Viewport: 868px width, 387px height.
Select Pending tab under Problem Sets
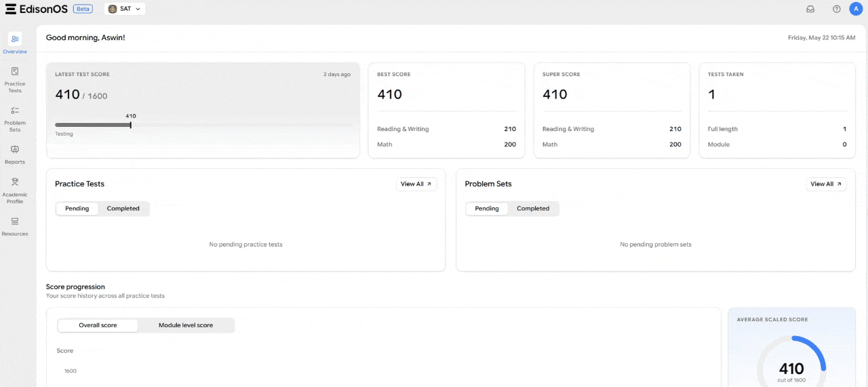487,208
